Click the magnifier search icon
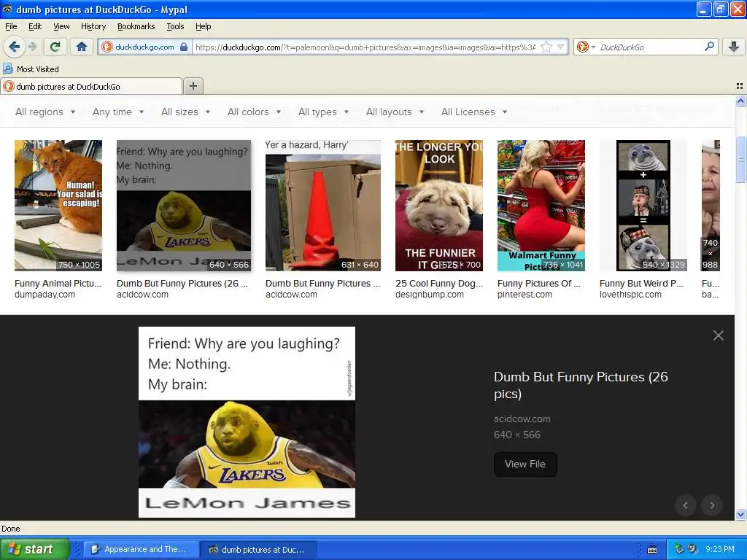Screen dimensions: 747x560 (709, 47)
